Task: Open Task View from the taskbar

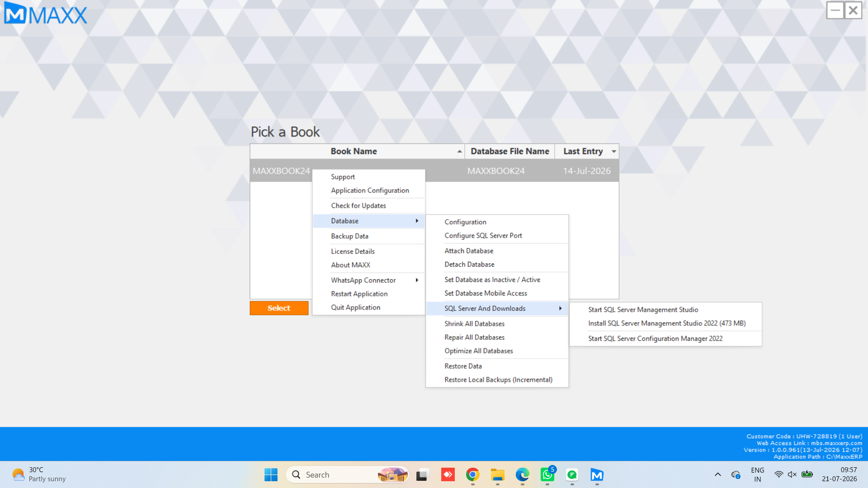Action: tap(422, 475)
